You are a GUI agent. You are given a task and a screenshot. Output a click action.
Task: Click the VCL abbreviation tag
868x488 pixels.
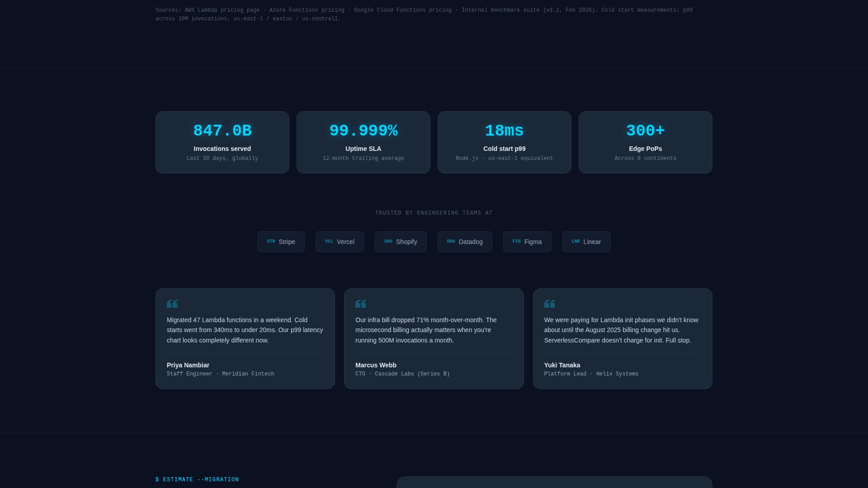pyautogui.click(x=329, y=242)
